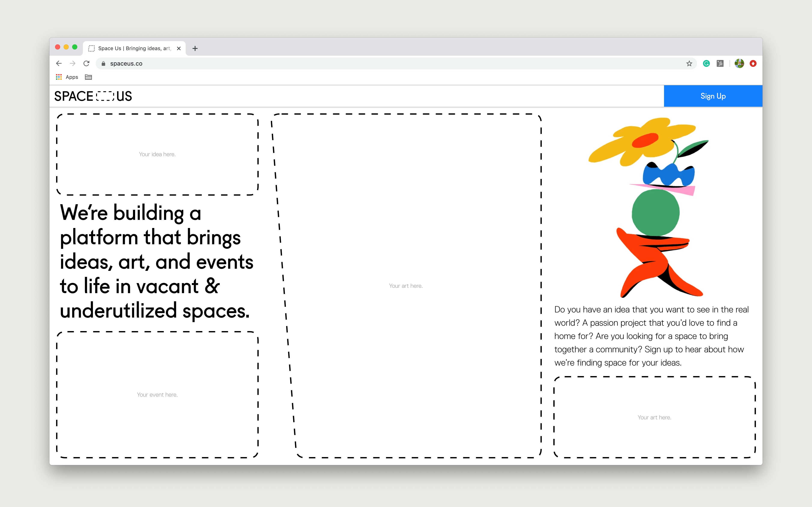Click the yellow minimize window button
Screen dimensions: 812x507
point(66,47)
